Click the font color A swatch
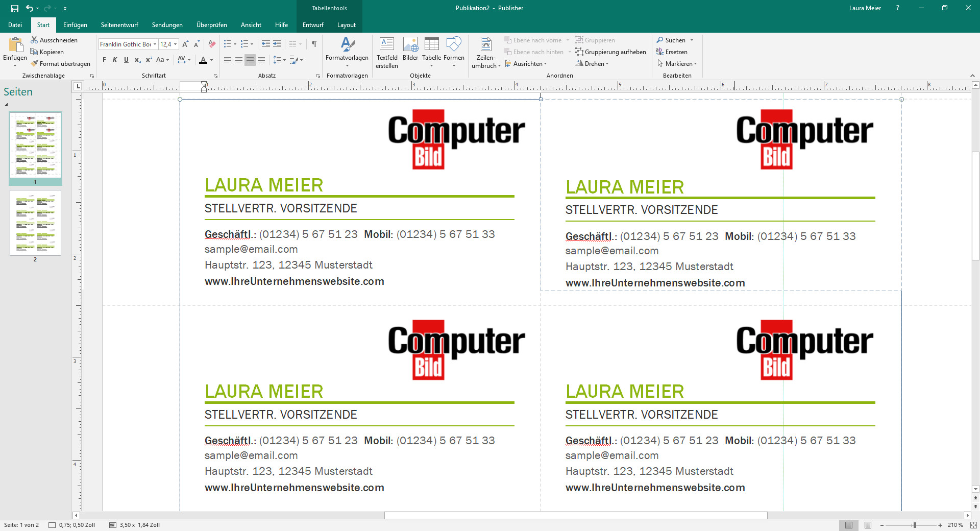Viewport: 980px width, 531px height. click(203, 60)
